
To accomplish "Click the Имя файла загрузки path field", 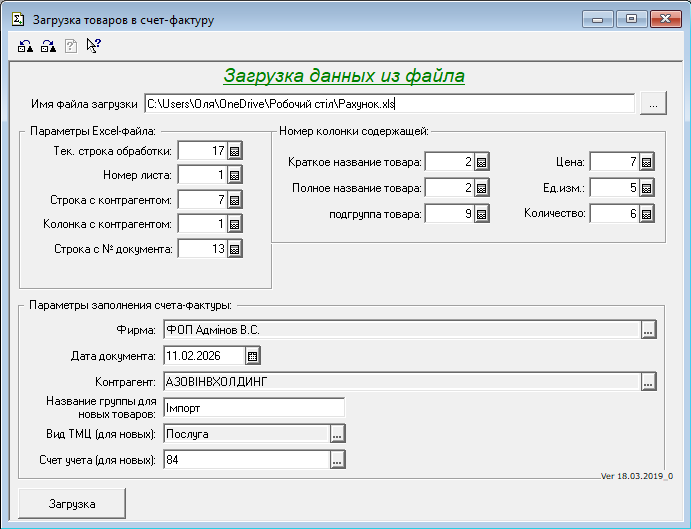I will coord(389,103).
